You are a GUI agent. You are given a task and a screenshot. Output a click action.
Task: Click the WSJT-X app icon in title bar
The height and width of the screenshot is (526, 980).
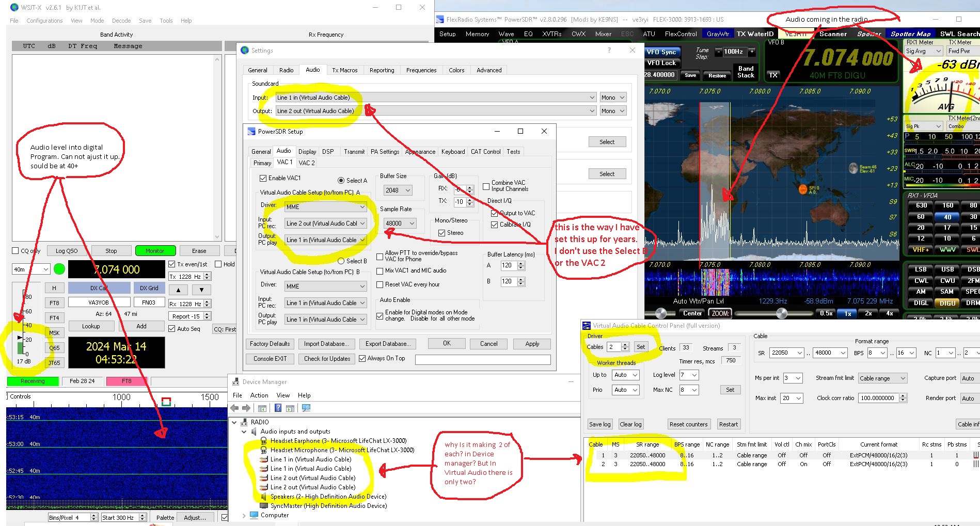tap(14, 7)
